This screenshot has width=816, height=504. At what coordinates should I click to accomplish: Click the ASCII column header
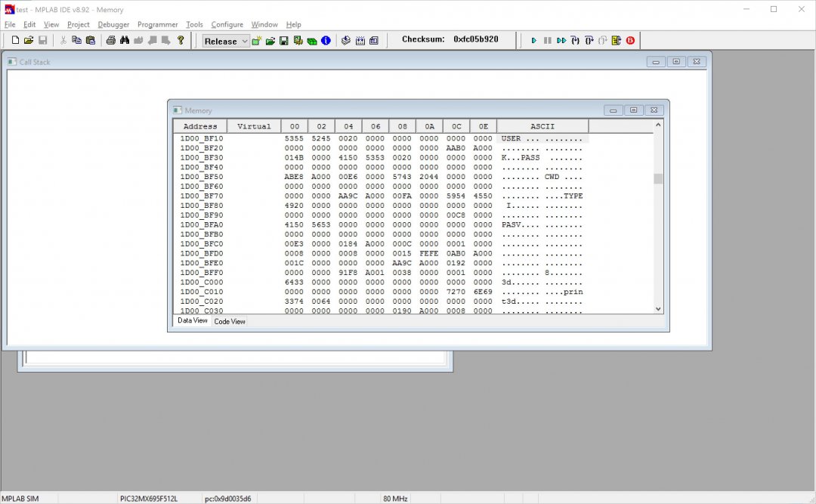542,126
